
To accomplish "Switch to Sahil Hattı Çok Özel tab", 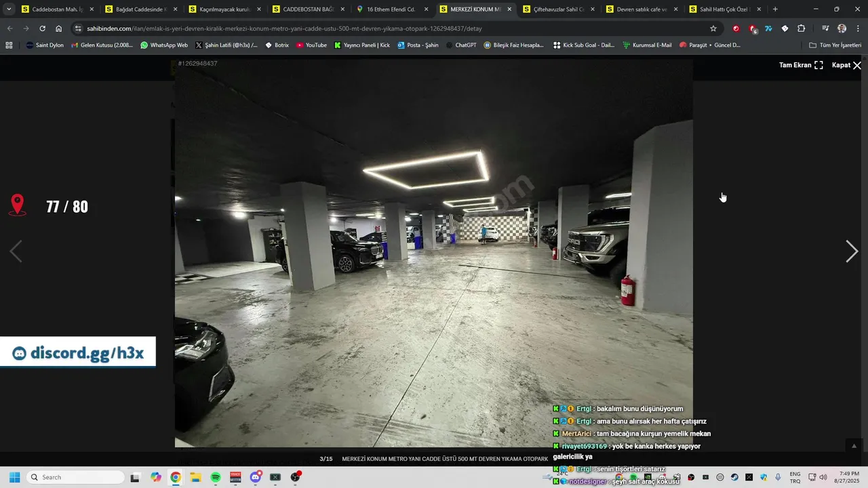I will (725, 9).
